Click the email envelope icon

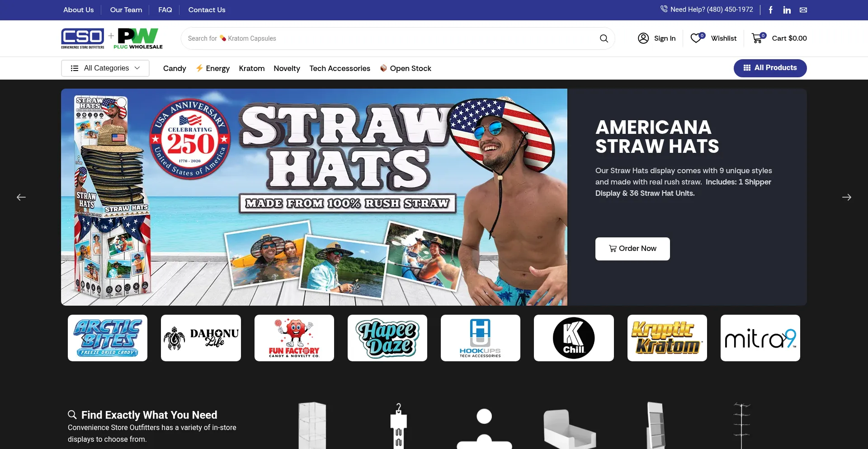click(803, 9)
